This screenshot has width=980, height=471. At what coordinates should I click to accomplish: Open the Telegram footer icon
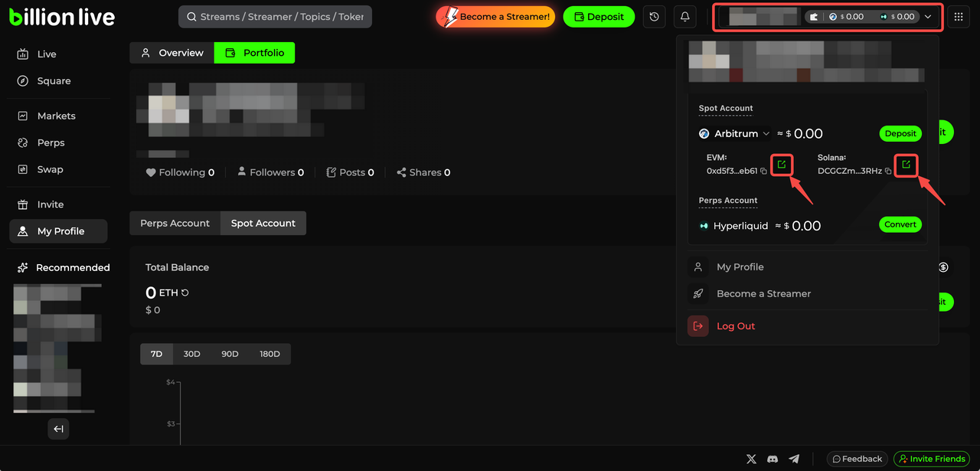coord(794,459)
